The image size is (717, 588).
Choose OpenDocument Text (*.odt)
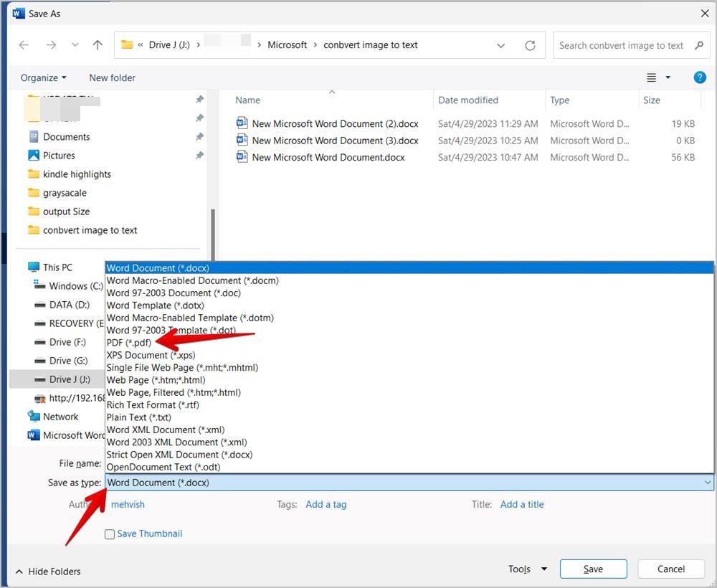pyautogui.click(x=409, y=467)
